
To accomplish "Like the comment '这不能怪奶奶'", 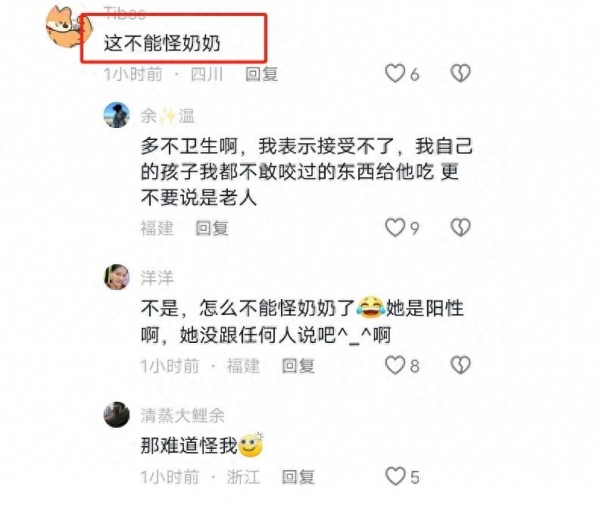I will tap(395, 73).
